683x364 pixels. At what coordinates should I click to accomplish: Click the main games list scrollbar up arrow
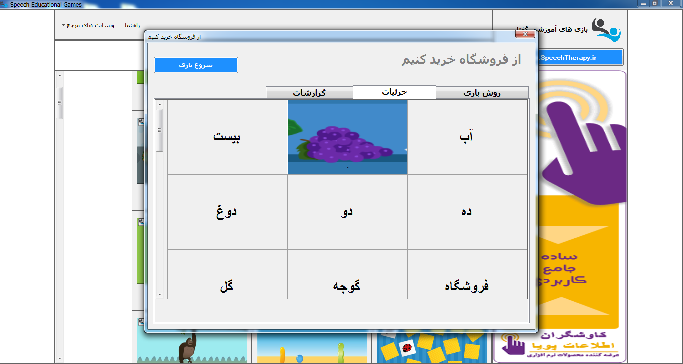60,75
